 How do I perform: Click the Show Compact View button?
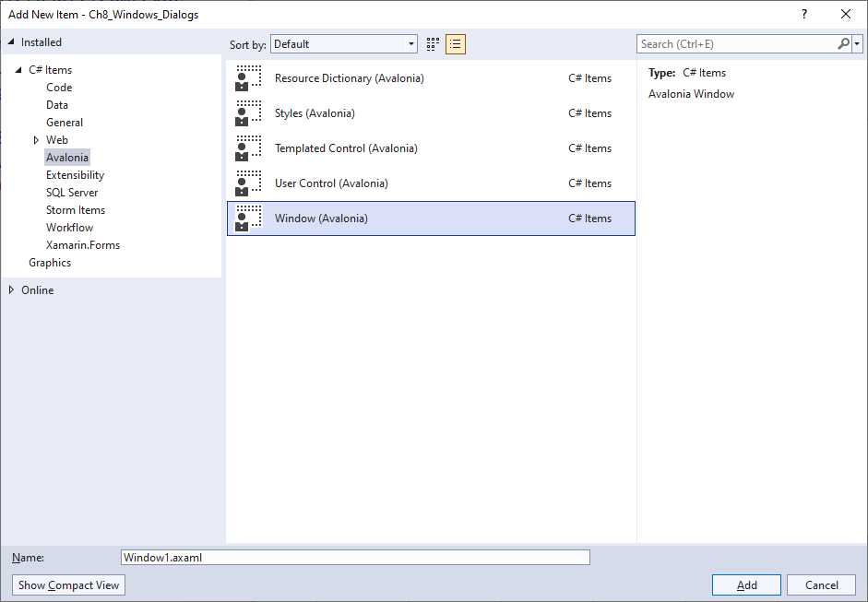pyautogui.click(x=68, y=584)
